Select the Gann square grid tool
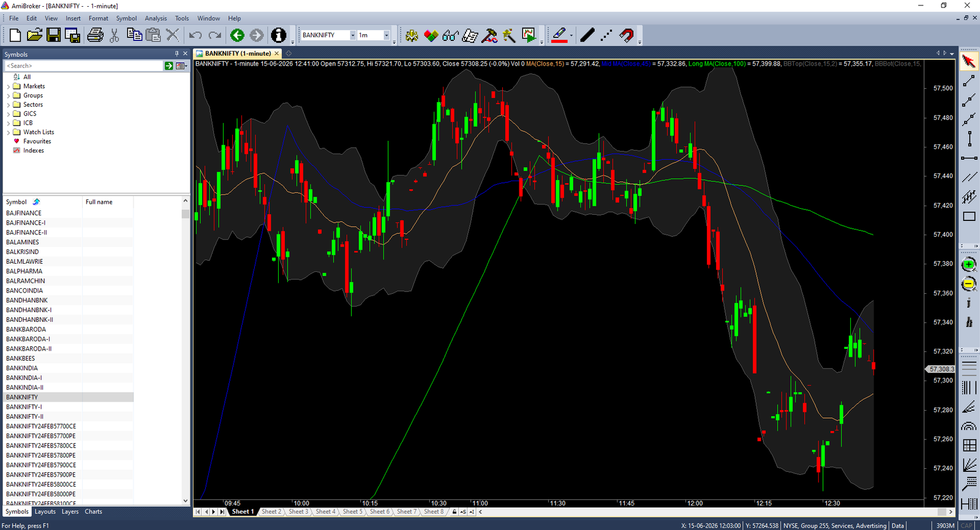This screenshot has width=980, height=530. 969,446
